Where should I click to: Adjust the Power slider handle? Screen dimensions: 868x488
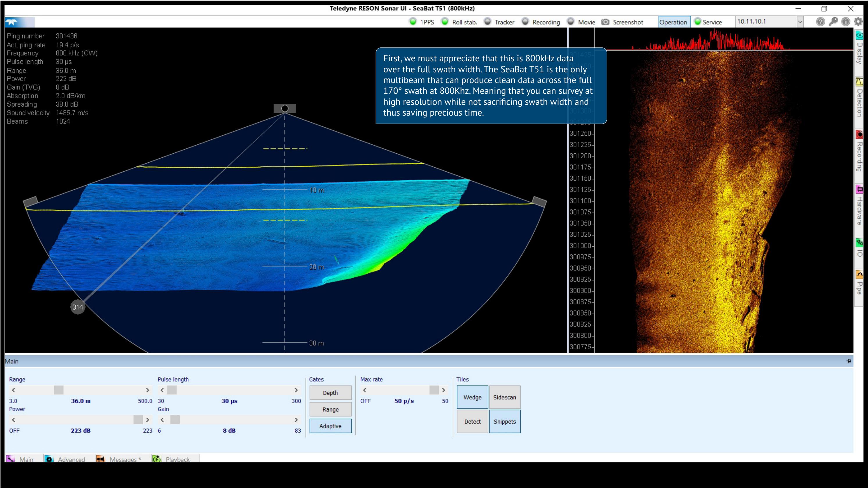tap(138, 420)
